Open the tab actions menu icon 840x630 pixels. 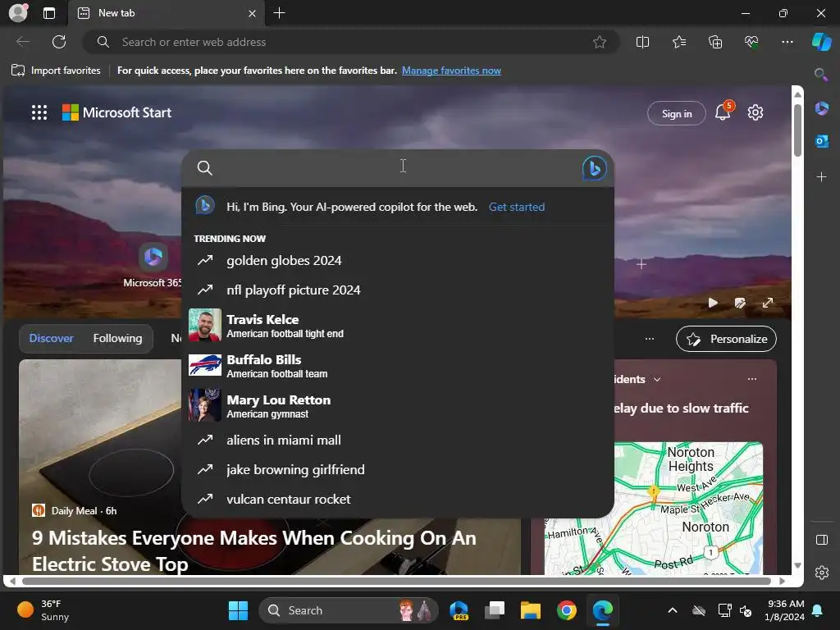(x=49, y=13)
